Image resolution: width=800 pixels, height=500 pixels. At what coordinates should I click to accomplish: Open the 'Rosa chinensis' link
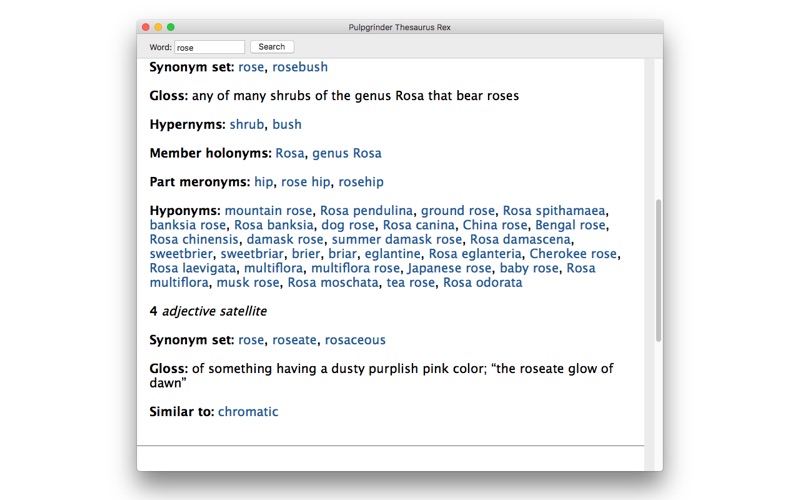point(194,239)
